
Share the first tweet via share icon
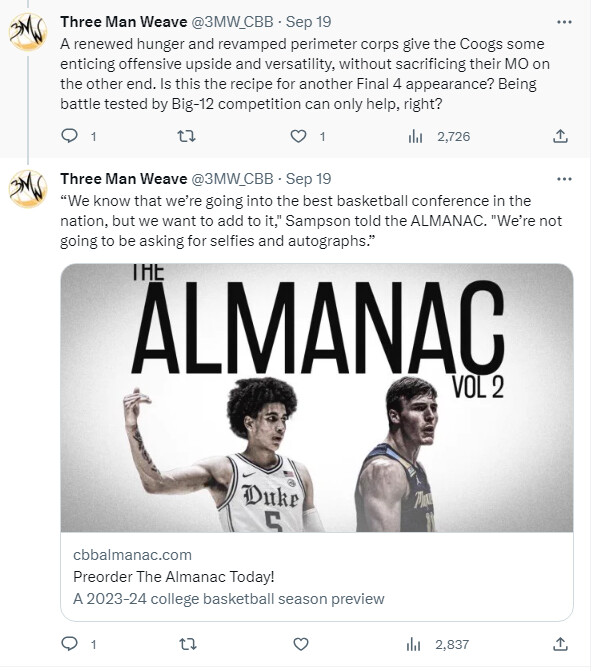coord(560,137)
